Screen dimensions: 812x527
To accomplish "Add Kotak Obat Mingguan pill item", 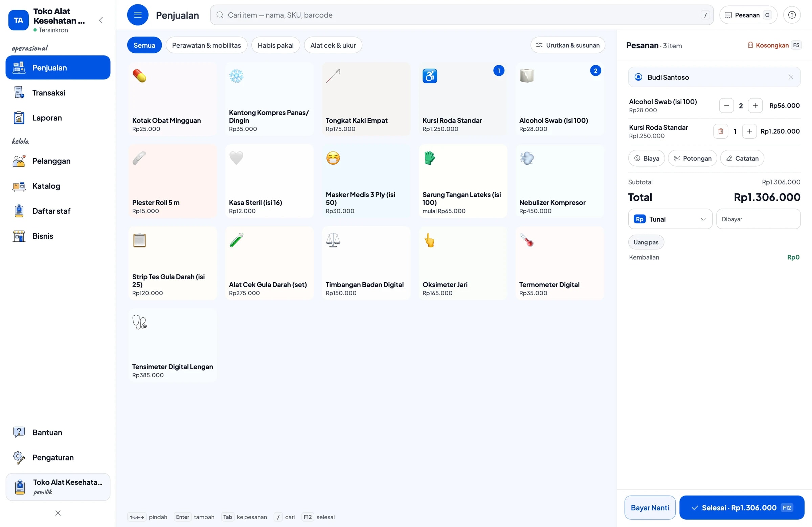I will point(172,99).
